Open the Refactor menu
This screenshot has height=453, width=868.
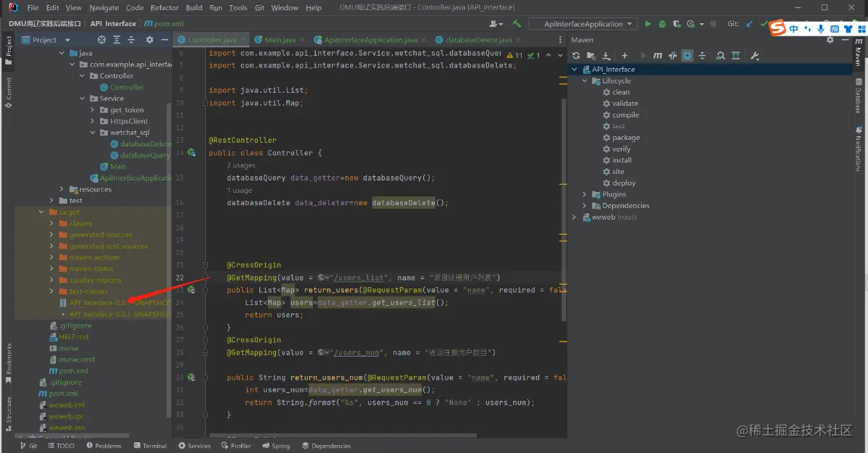[164, 7]
